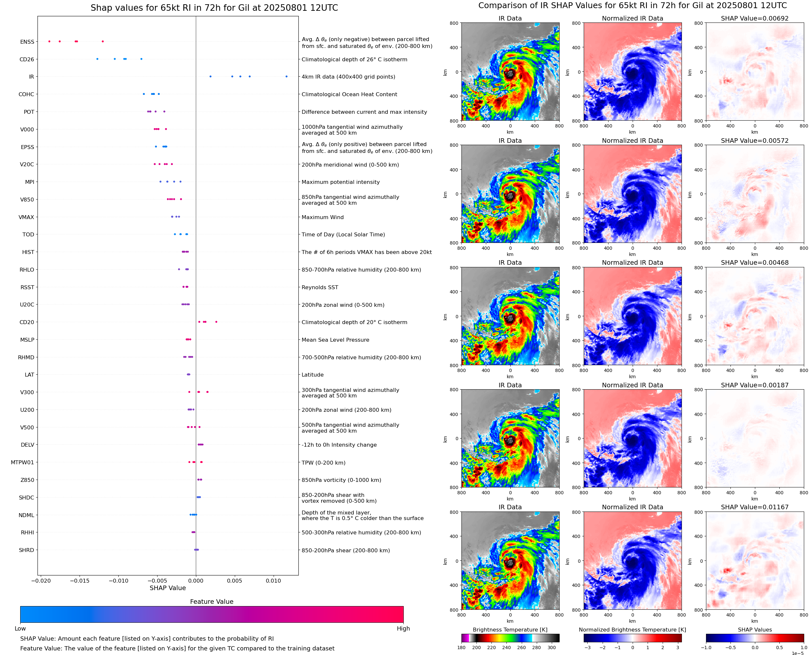Click the MTPW01 feature label

coord(22,463)
